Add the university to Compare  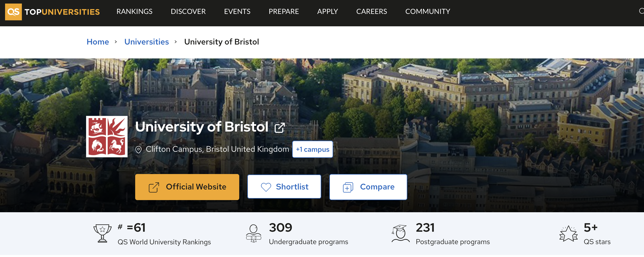pyautogui.click(x=368, y=187)
